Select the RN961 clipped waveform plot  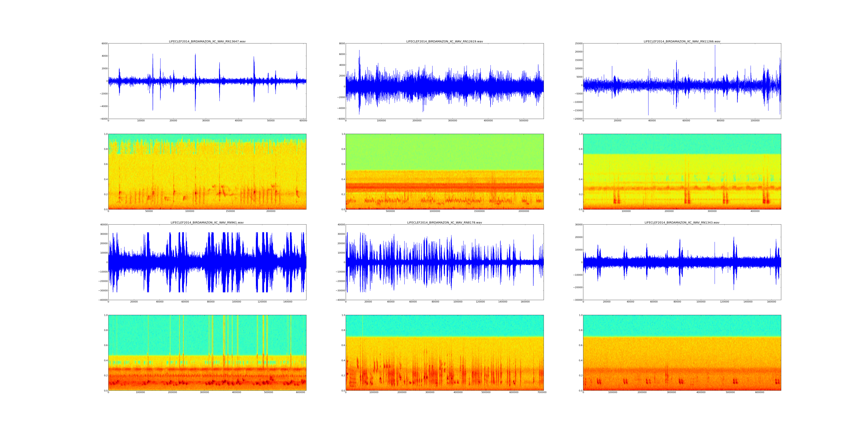click(x=207, y=262)
